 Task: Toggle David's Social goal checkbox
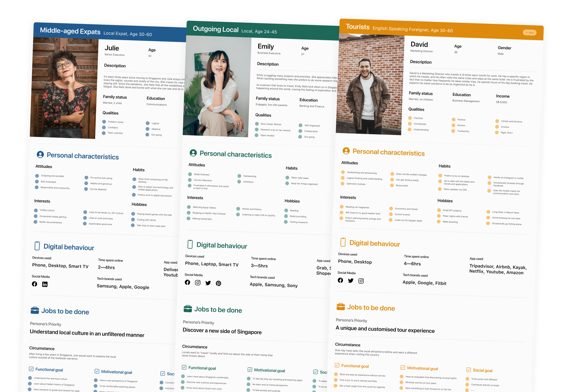(x=468, y=370)
